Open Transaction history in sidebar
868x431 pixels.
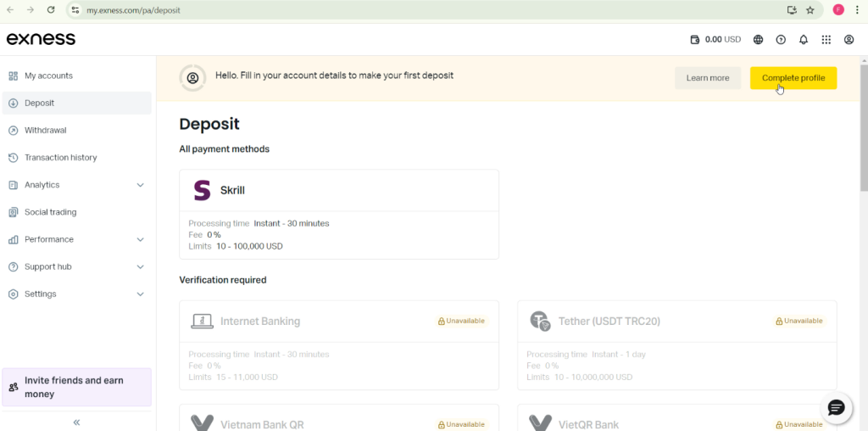click(x=77, y=158)
